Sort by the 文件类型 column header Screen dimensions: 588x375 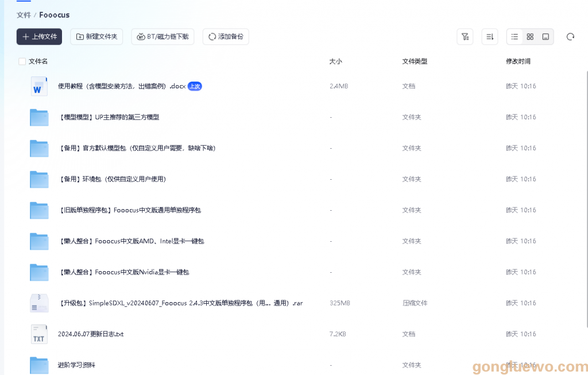point(415,61)
